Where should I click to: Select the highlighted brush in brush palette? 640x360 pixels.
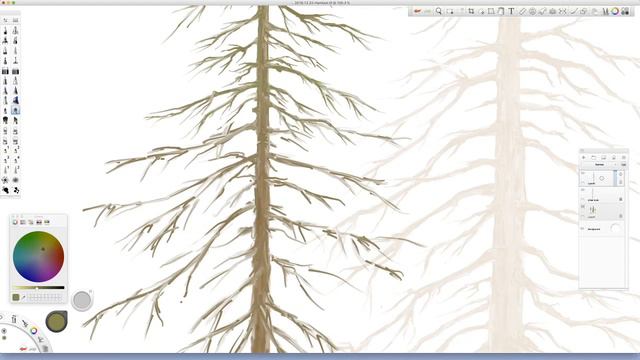(16, 110)
